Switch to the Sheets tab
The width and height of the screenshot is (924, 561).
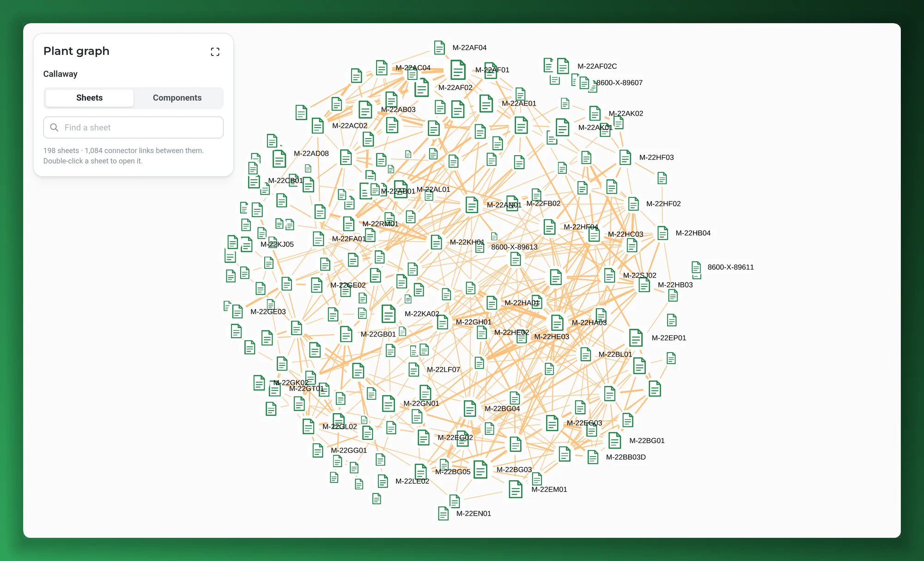(89, 98)
